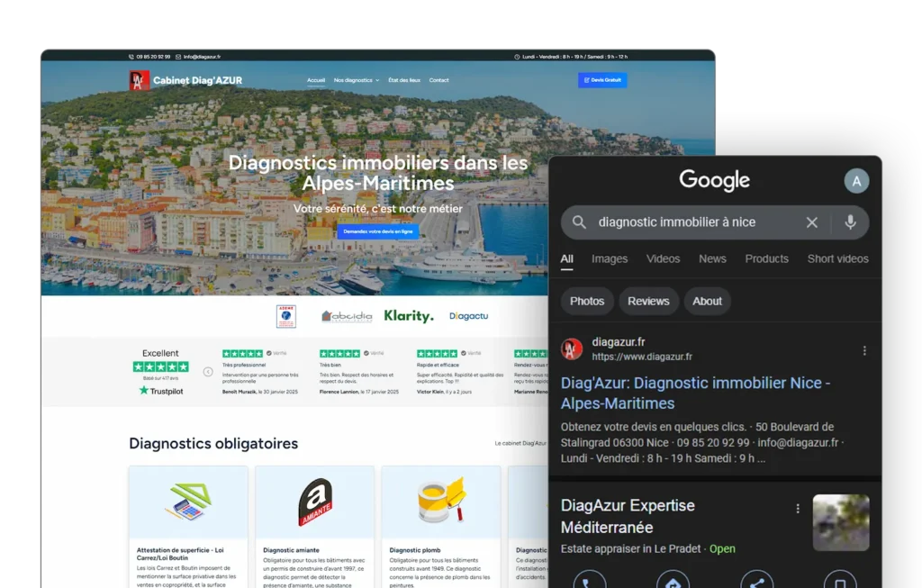Click the Diagnostic amiante icon
The image size is (922, 588).
point(314,502)
